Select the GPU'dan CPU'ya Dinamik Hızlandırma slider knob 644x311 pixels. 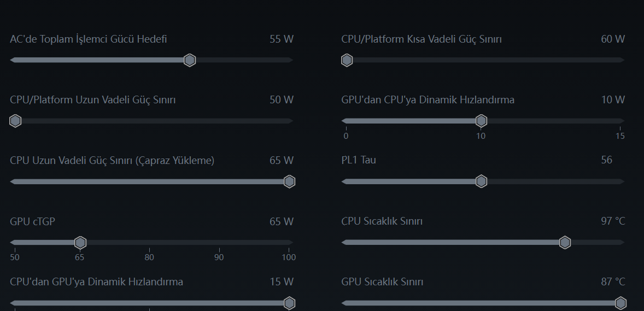(481, 121)
